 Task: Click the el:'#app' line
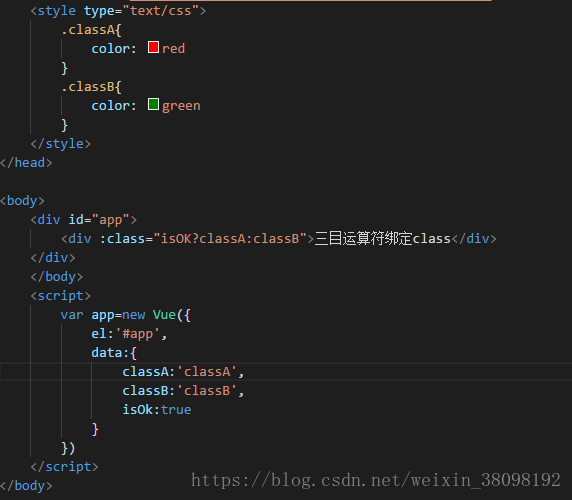(129, 334)
